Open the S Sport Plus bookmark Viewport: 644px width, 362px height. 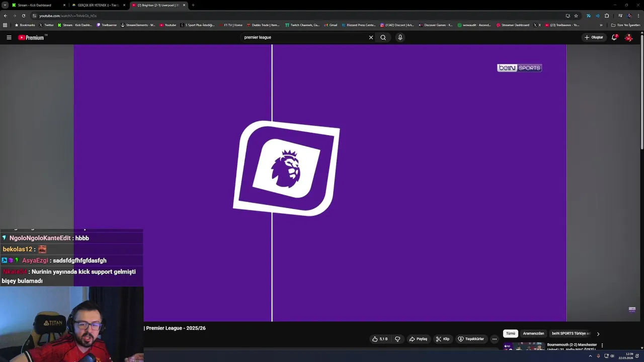pos(198,25)
